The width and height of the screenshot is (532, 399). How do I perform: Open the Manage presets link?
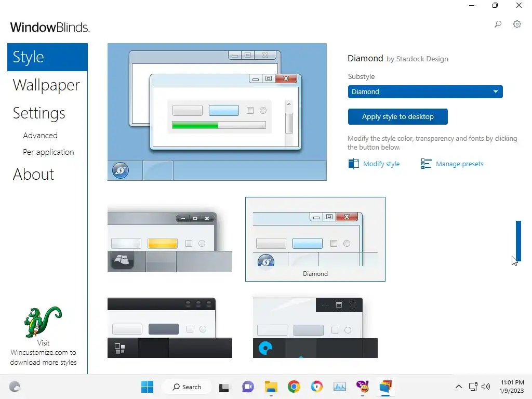(x=459, y=164)
